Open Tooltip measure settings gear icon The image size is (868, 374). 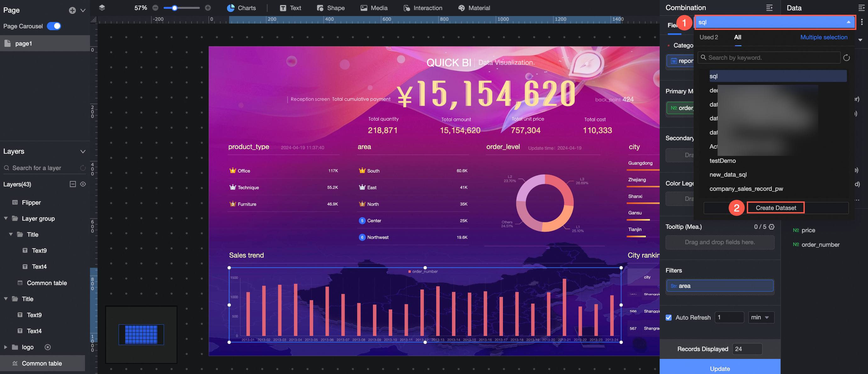tap(772, 227)
